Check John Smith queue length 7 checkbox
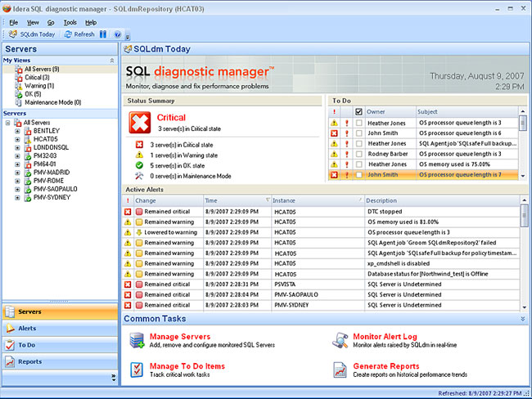The image size is (532, 399). coord(358,175)
